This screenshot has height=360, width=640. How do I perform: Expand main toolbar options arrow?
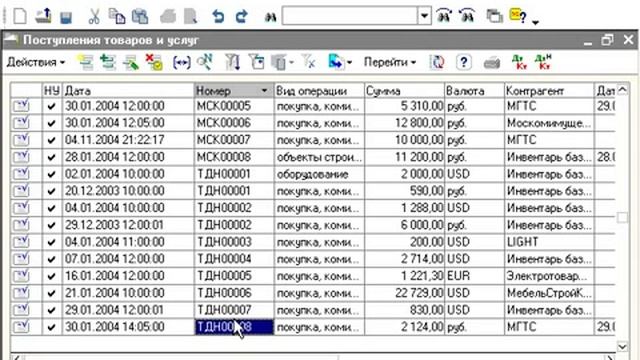536,22
